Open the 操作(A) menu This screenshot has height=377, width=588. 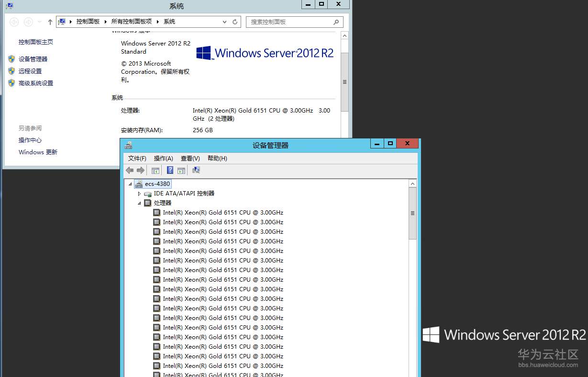click(164, 158)
